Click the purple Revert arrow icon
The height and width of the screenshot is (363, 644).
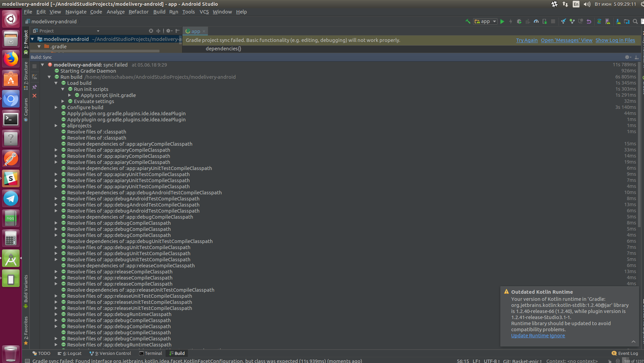pyautogui.click(x=589, y=21)
